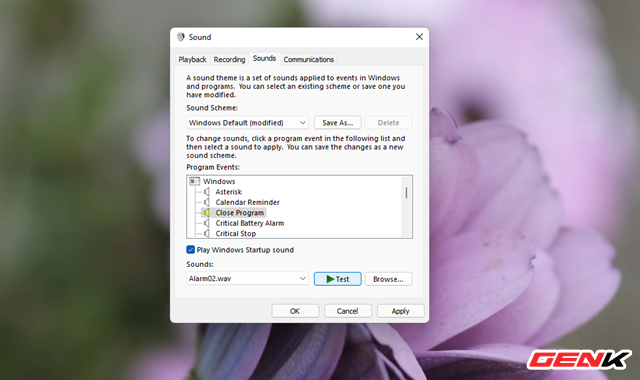Viewport: 640px width, 380px height.
Task: Click the speaker icon next to Asterisk
Action: (x=207, y=192)
